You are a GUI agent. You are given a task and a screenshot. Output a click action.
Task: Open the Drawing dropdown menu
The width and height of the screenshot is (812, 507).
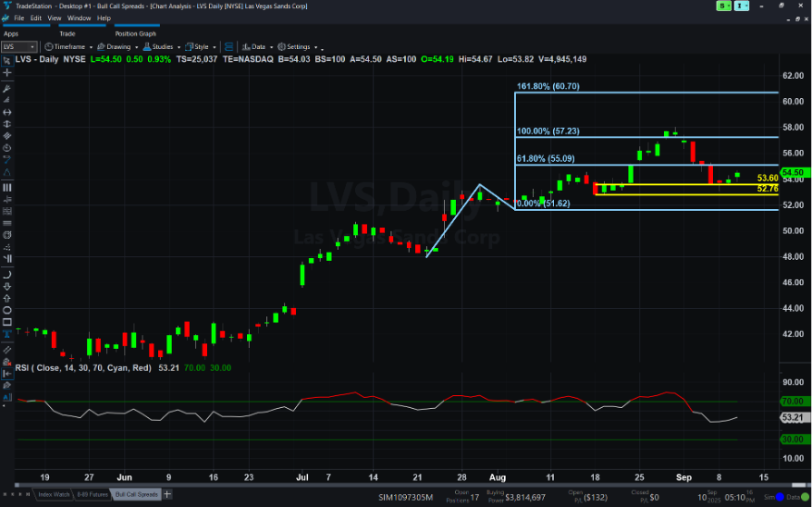[117, 46]
